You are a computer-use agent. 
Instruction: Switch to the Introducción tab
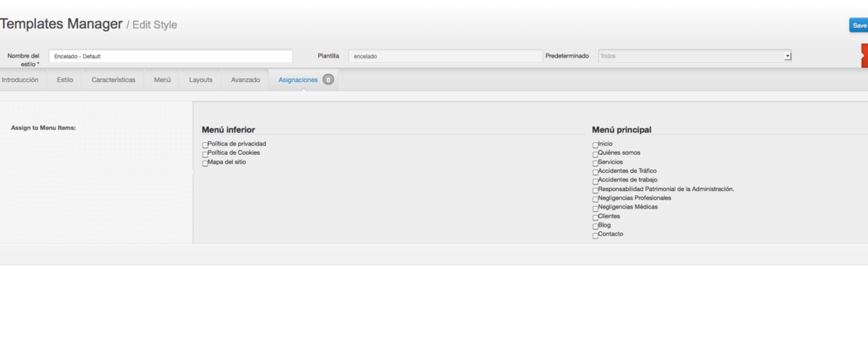tap(20, 80)
